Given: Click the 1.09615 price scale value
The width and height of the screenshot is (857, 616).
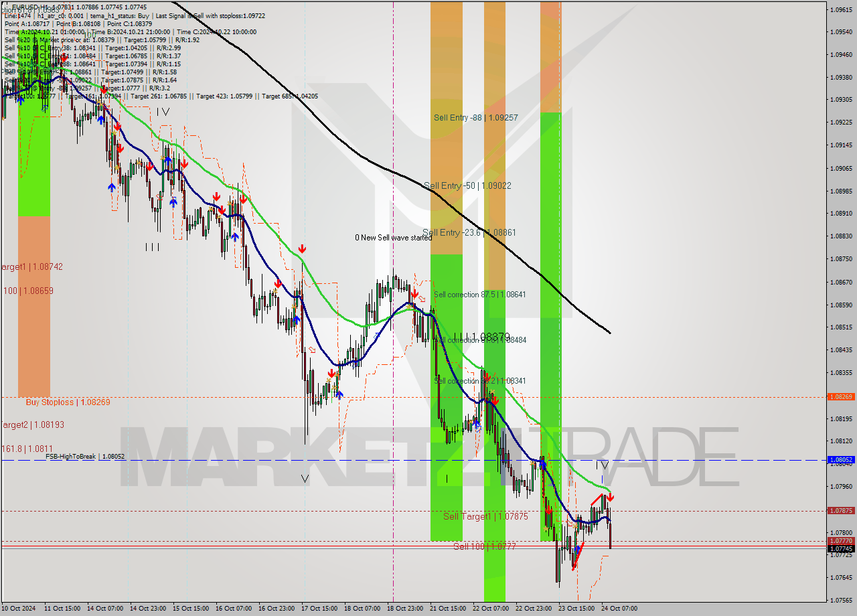Looking at the screenshot, I should 841,10.
